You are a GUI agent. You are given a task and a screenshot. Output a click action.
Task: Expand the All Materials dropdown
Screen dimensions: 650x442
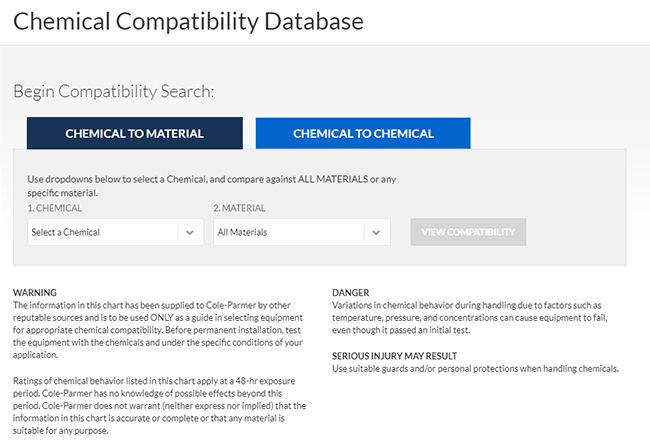pyautogui.click(x=286, y=232)
